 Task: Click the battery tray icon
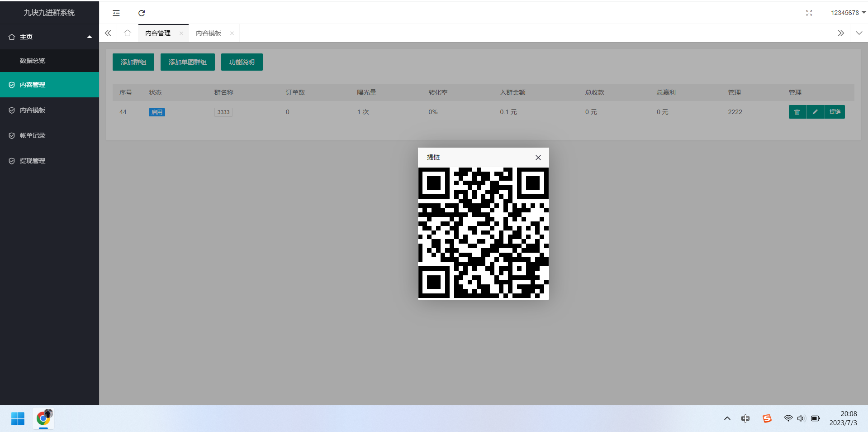point(816,418)
